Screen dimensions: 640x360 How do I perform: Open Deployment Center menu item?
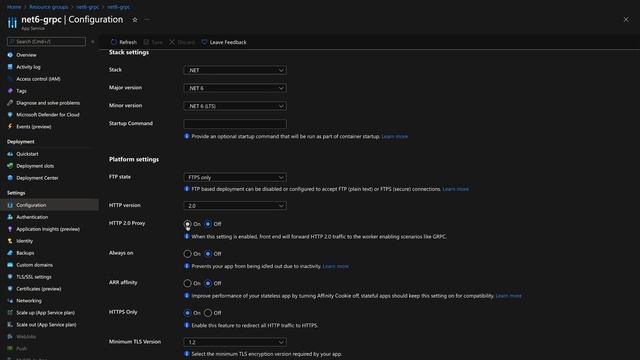(x=37, y=178)
